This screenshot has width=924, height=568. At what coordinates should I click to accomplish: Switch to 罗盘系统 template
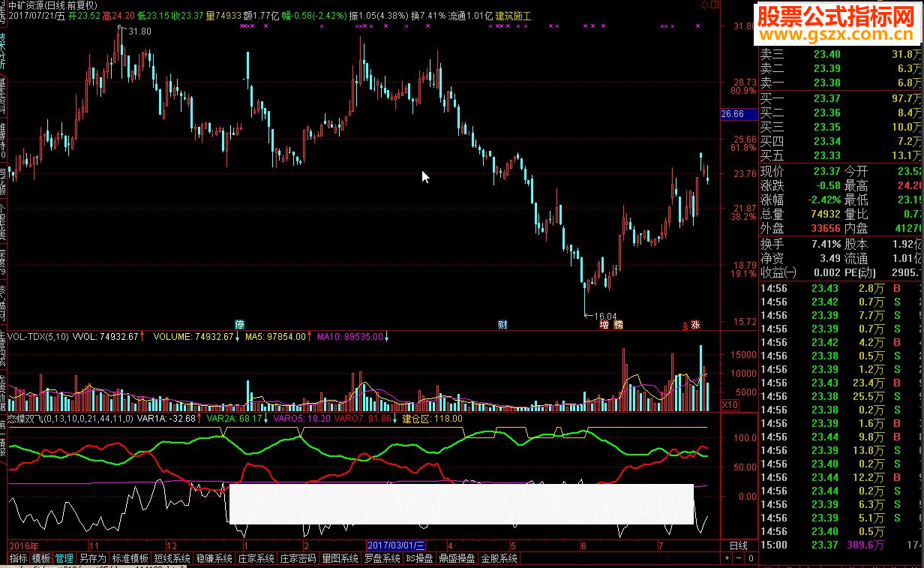[382, 558]
